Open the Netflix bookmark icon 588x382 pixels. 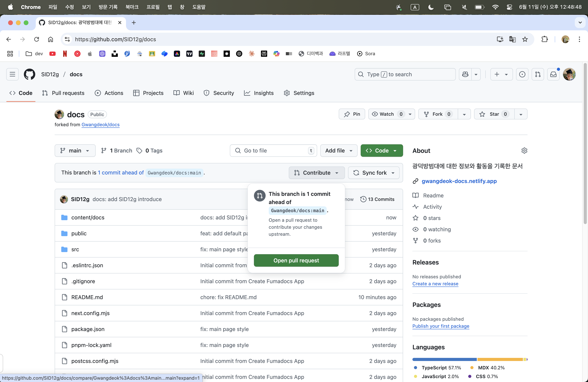click(x=65, y=54)
